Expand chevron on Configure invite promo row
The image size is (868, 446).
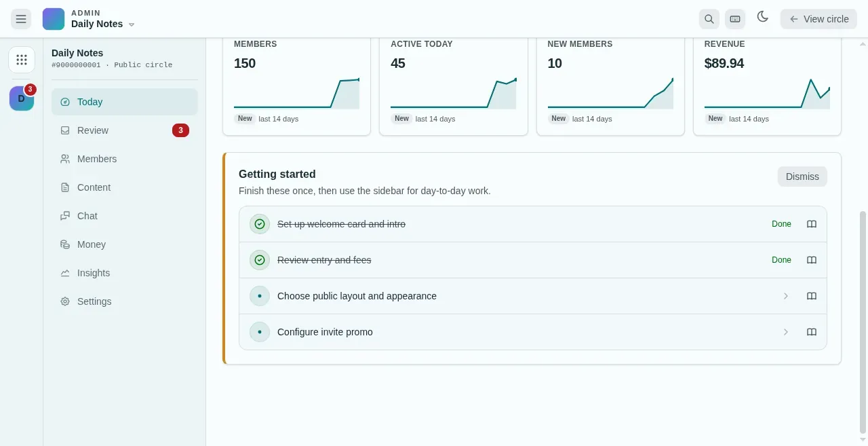click(786, 332)
